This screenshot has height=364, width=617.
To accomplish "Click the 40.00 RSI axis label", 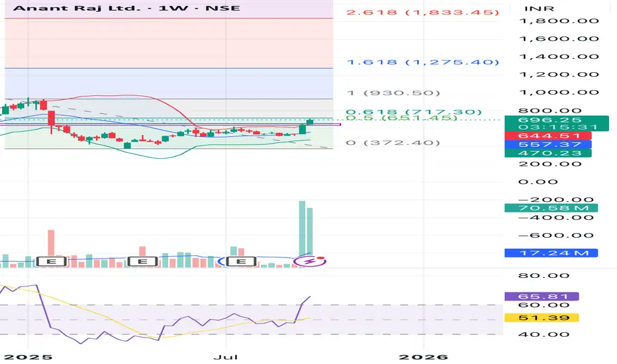I will coord(544,334).
